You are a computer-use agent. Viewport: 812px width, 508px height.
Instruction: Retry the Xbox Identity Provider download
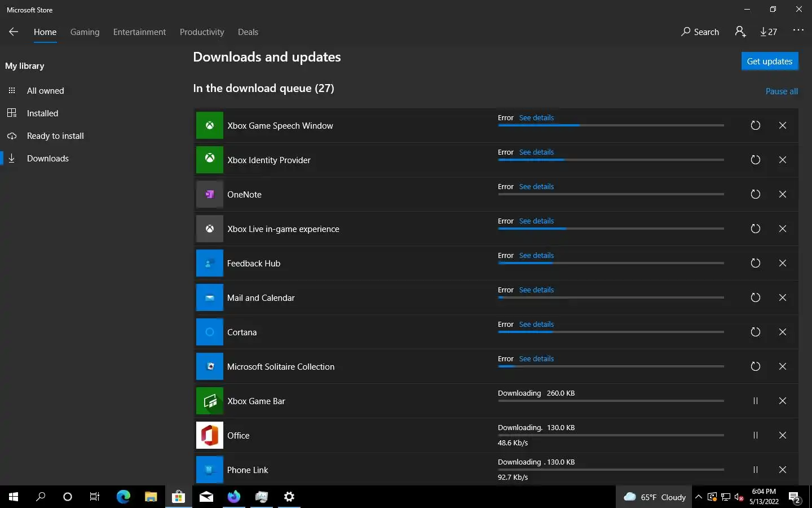pos(756,160)
